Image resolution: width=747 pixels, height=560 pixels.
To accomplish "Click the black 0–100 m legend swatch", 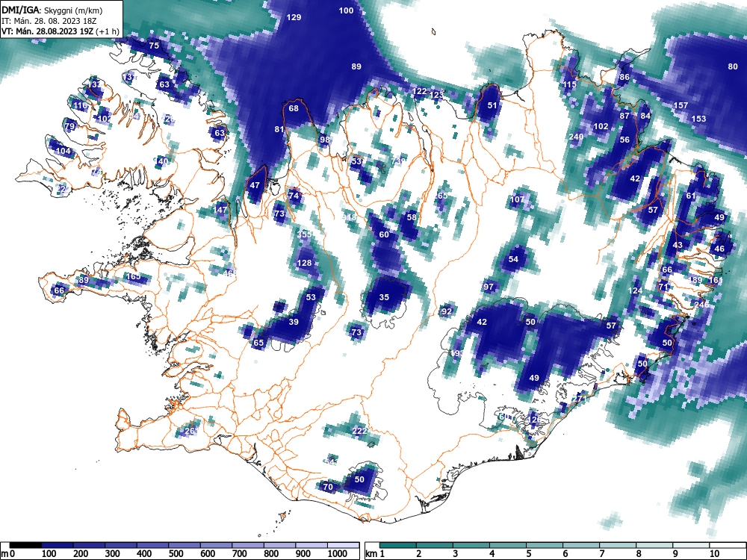I will point(25,545).
